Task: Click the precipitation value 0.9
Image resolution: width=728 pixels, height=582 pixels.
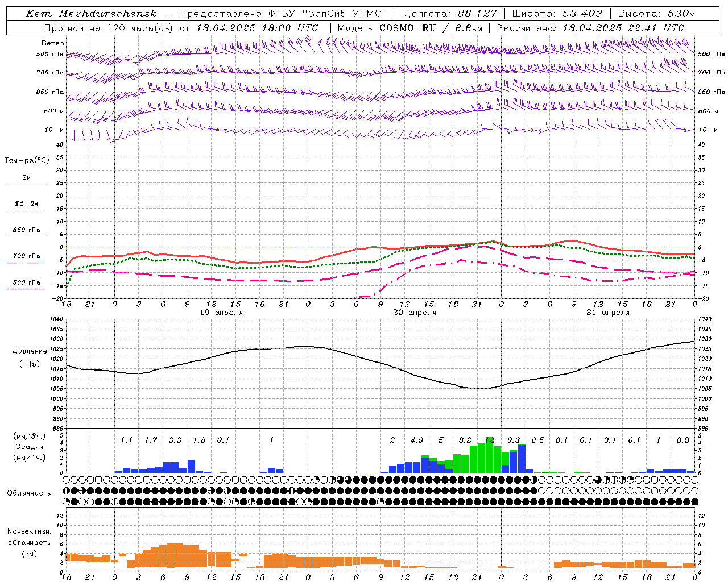Action: [682, 440]
